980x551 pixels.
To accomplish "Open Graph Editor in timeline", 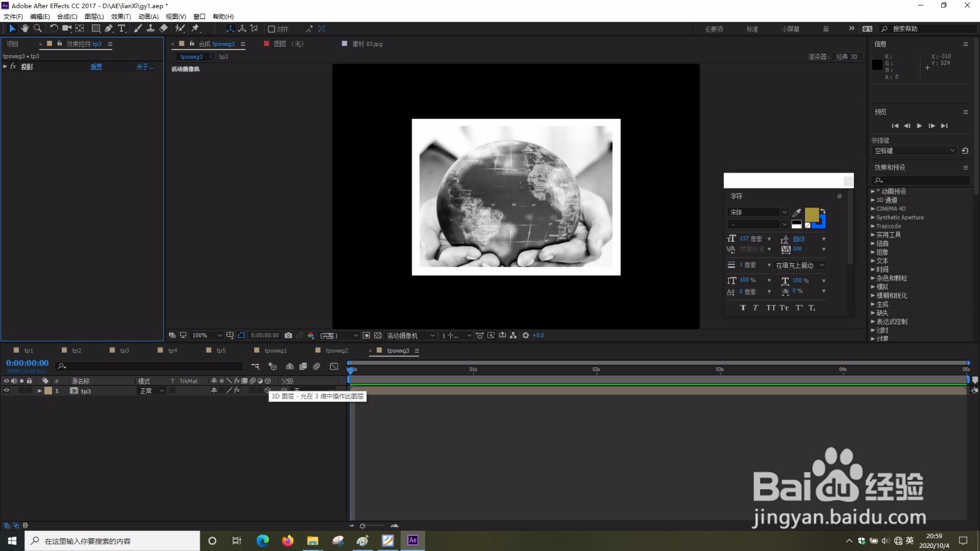I will coord(334,366).
